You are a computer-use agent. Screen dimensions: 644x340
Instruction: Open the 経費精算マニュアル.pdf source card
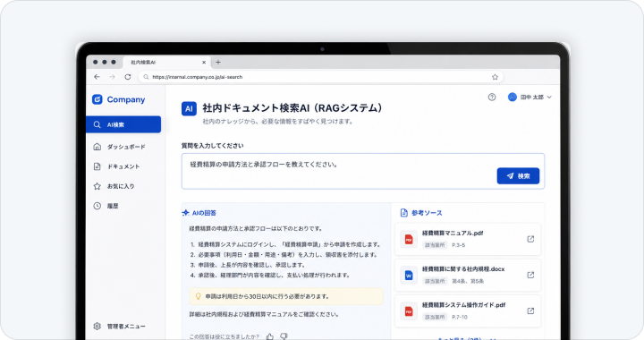(x=468, y=239)
